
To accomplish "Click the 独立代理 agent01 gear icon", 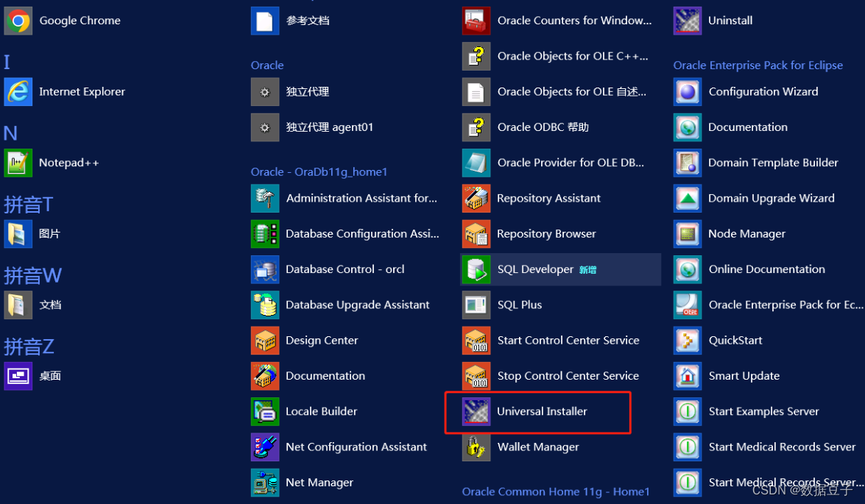I will point(265,127).
